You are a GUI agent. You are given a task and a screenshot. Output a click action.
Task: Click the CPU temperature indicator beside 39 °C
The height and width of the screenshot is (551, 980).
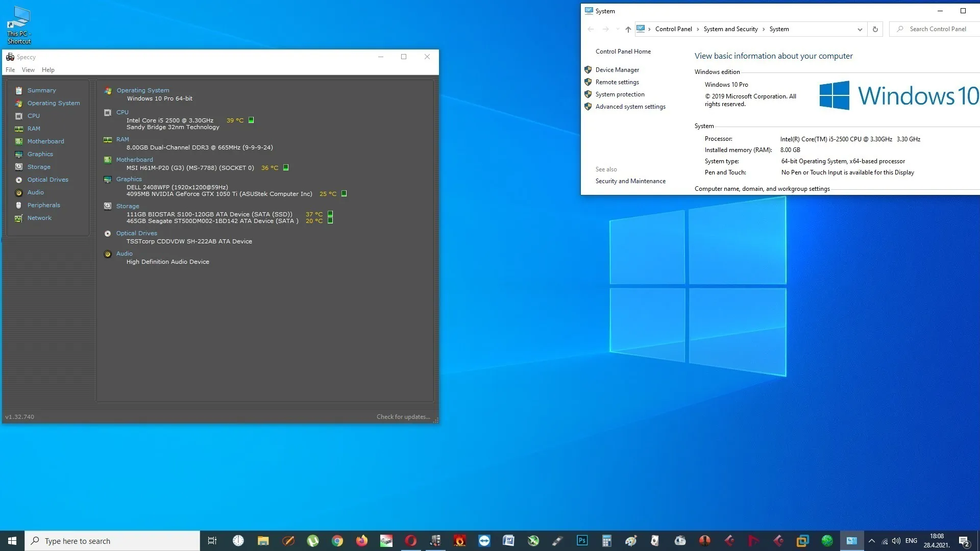pyautogui.click(x=251, y=120)
